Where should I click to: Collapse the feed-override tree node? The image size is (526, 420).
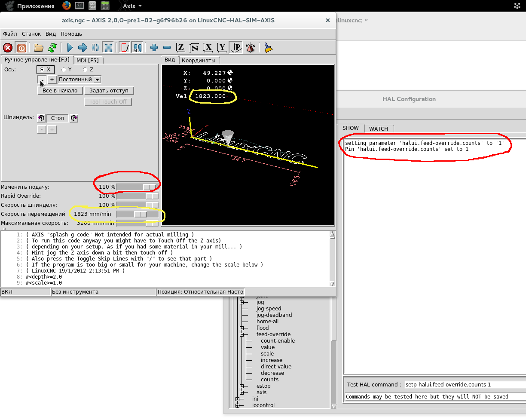242,334
